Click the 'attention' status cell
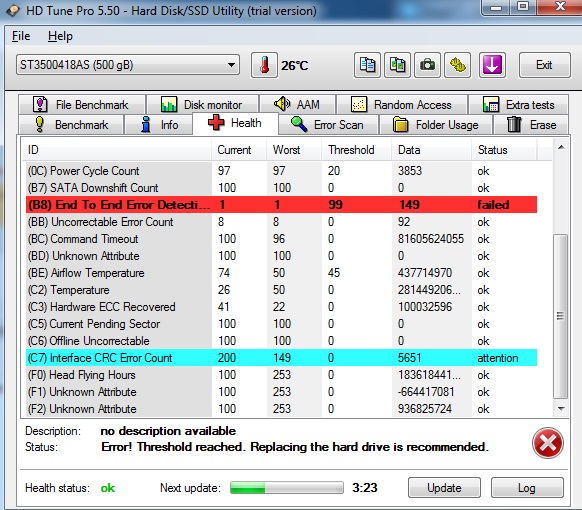The image size is (582, 510). tap(498, 358)
